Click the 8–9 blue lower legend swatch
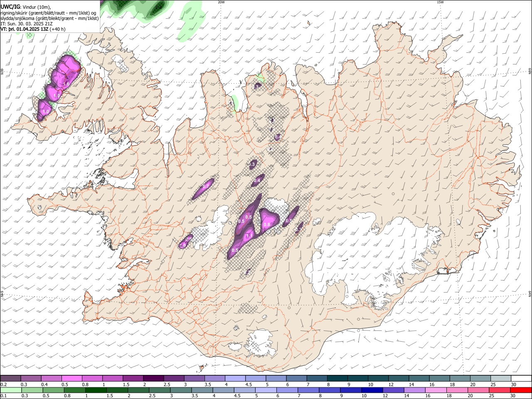532x399 pixels. pos(329,390)
